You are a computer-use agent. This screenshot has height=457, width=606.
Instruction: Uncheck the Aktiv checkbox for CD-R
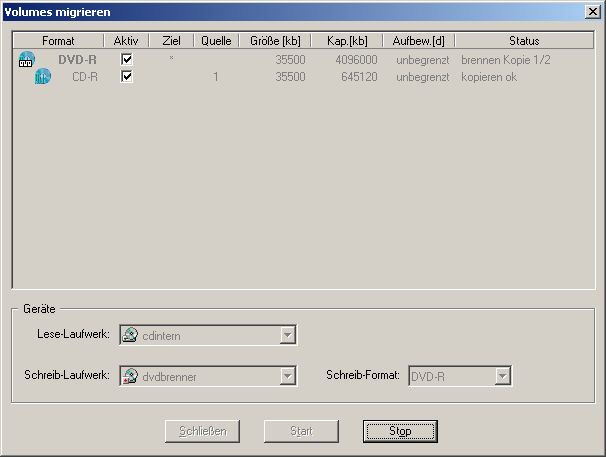tap(127, 77)
